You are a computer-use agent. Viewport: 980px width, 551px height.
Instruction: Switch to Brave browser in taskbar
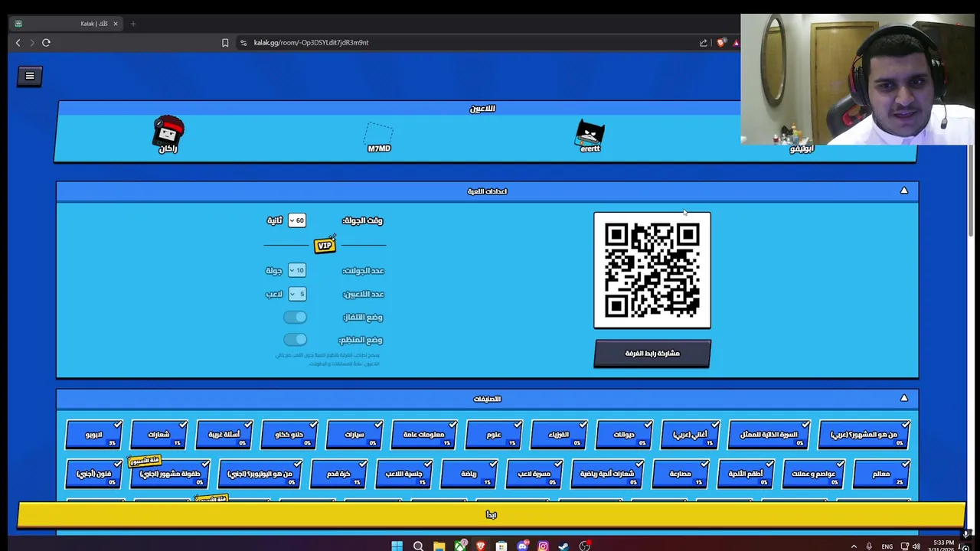[x=480, y=546]
